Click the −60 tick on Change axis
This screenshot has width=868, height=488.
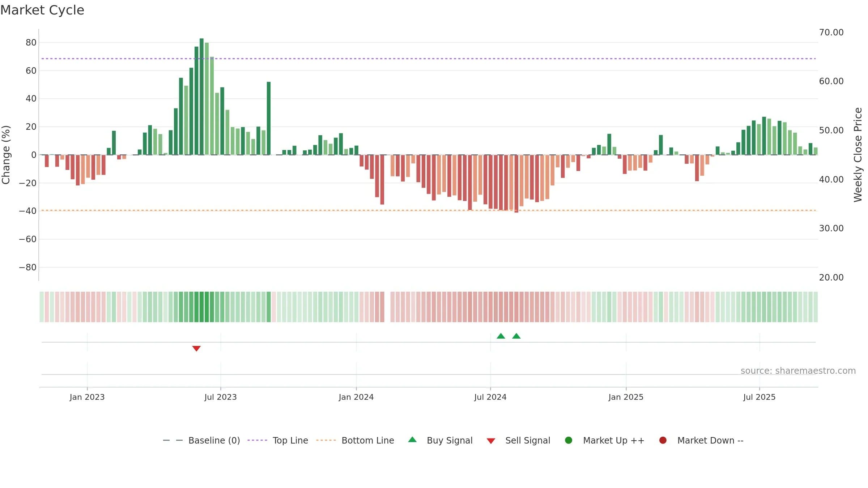(x=28, y=239)
